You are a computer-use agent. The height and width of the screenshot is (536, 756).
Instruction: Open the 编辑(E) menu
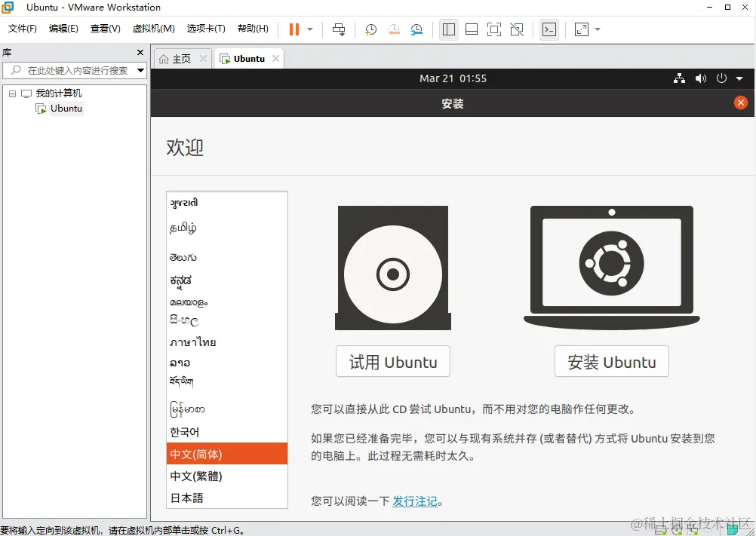pos(63,29)
